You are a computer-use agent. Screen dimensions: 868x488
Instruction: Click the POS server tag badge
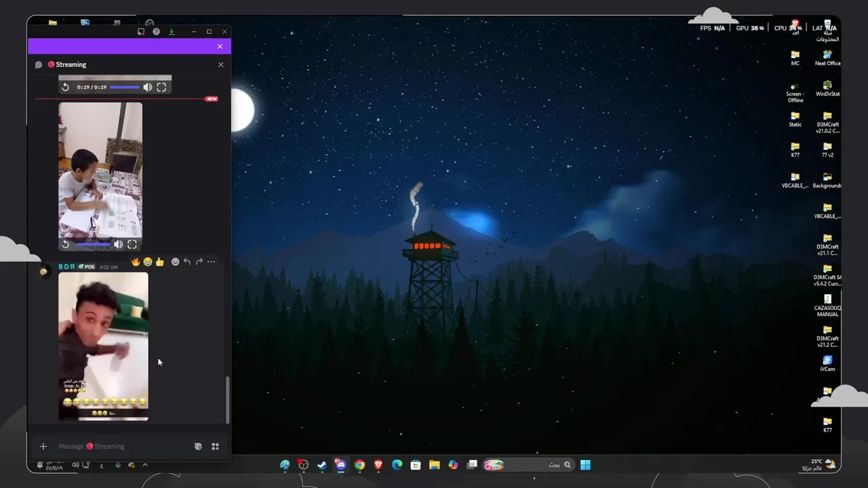tap(87, 267)
